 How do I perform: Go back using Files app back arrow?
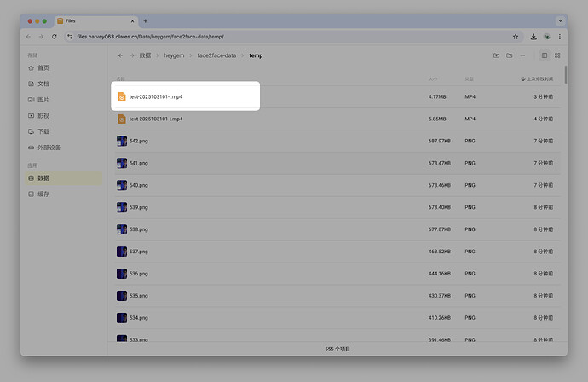point(120,55)
